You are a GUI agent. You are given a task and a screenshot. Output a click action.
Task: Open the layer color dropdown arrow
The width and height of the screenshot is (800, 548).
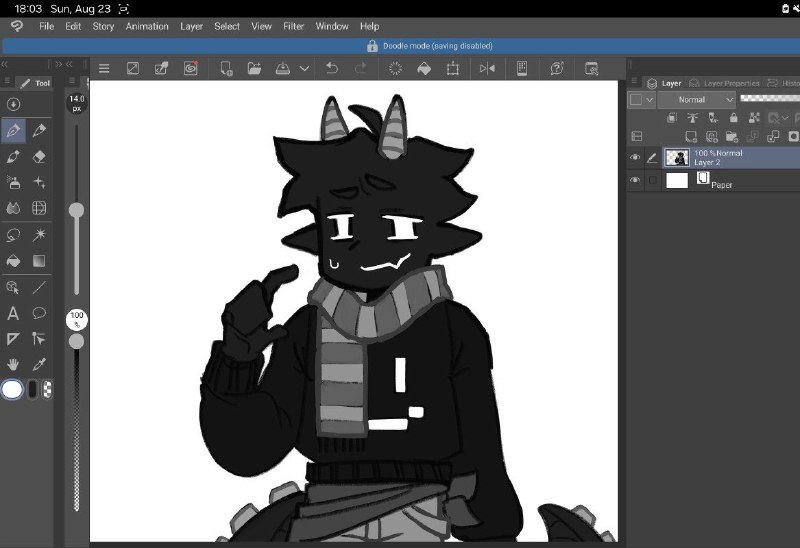coord(649,99)
